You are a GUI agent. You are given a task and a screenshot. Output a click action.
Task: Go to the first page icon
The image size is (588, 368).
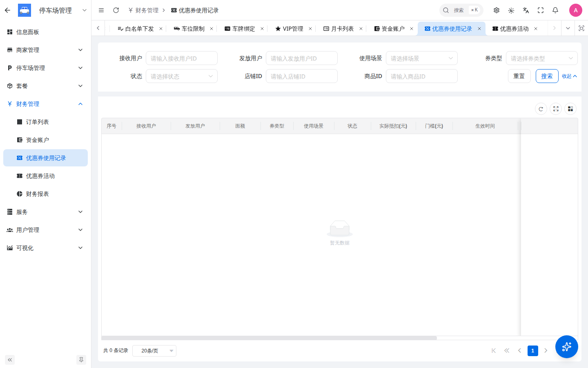(x=494, y=350)
